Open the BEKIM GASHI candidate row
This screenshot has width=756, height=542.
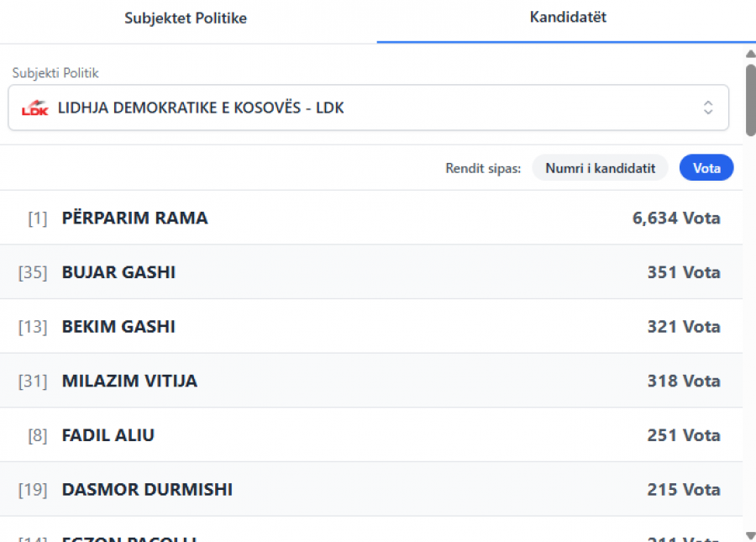click(x=118, y=327)
